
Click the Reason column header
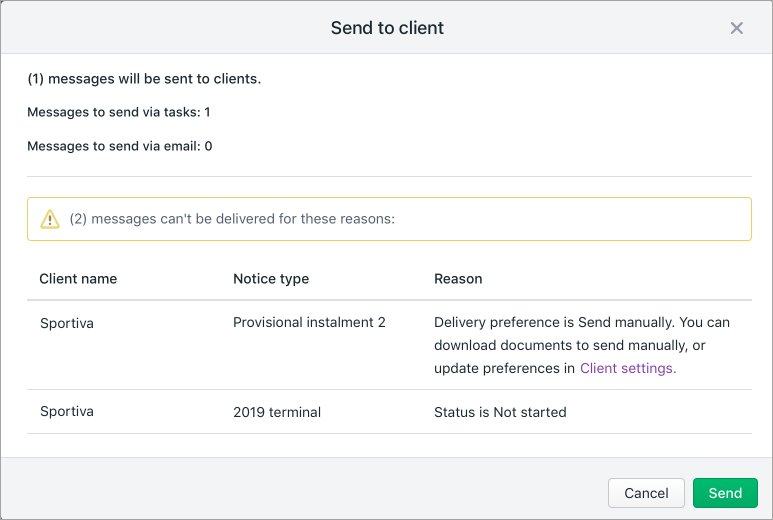click(x=458, y=279)
